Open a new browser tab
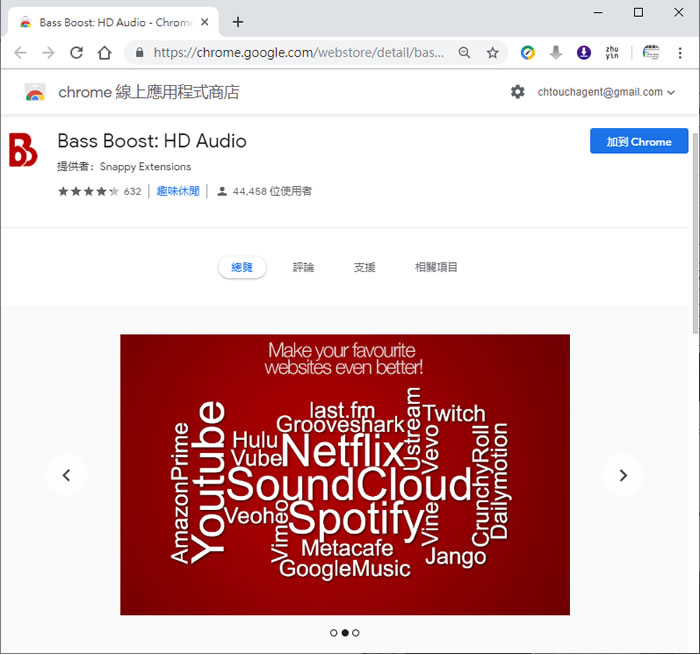This screenshot has height=655, width=700. 238,22
